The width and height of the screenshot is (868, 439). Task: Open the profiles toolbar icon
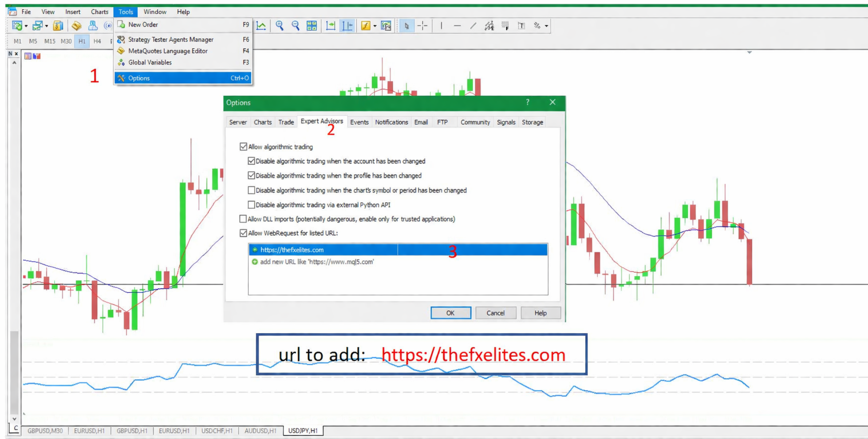tap(37, 26)
